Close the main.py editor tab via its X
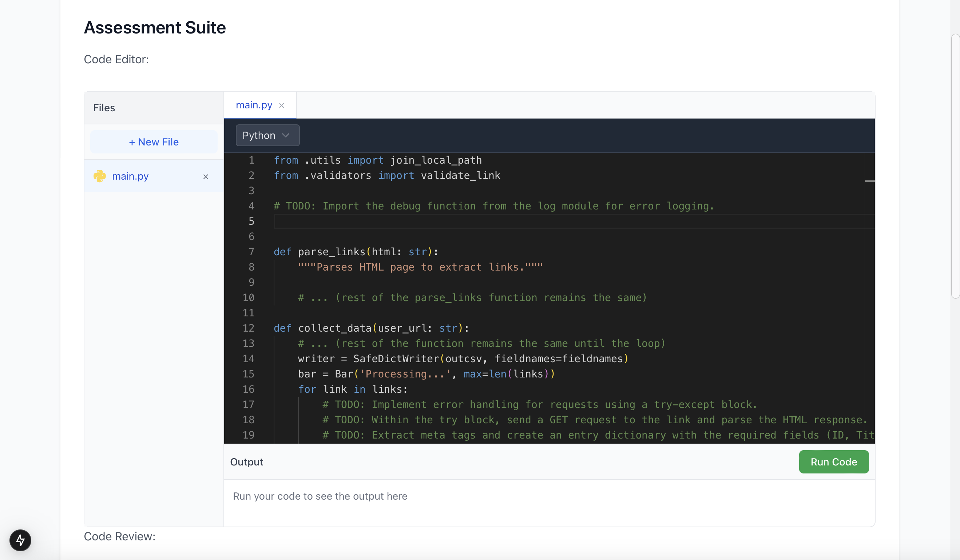 point(282,105)
